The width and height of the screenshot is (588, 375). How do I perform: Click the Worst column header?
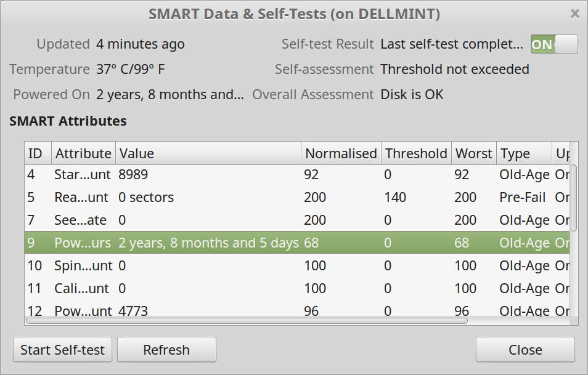coord(473,153)
